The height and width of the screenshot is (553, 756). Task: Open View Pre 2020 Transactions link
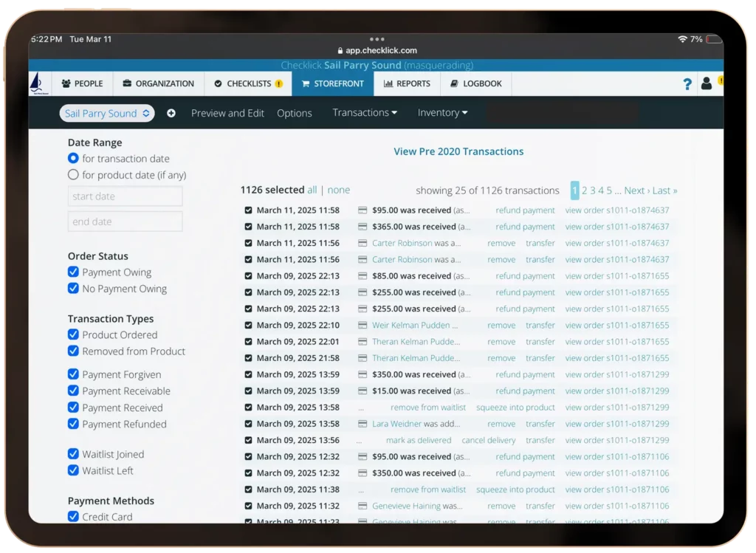point(458,151)
